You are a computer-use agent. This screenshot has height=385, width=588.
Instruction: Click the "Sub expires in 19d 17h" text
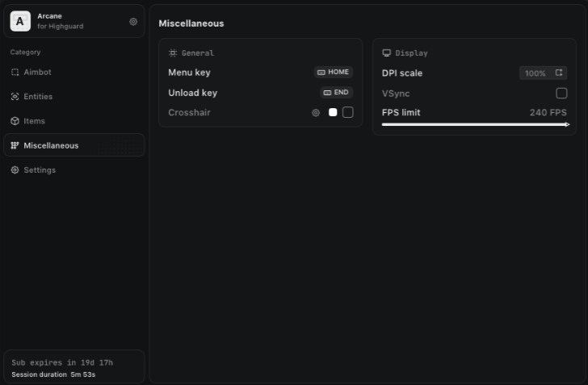pos(62,362)
